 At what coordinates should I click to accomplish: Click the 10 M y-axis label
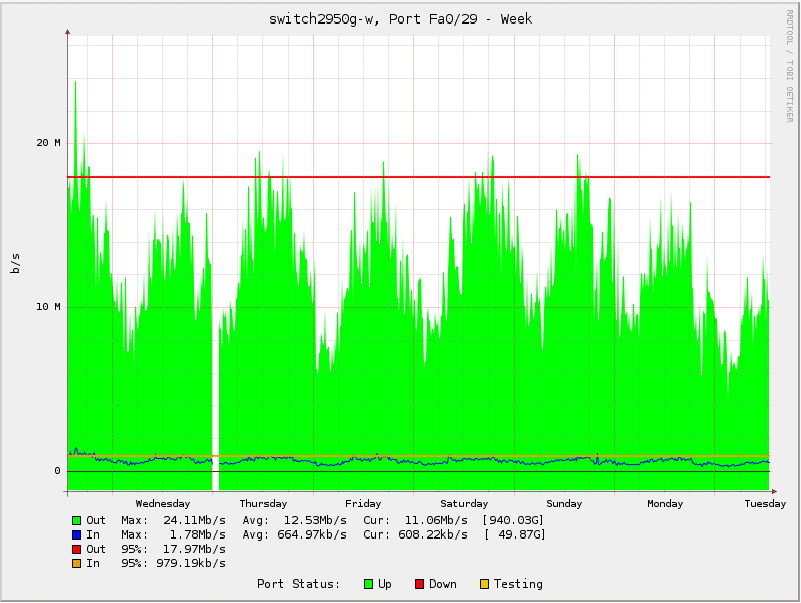(x=49, y=306)
